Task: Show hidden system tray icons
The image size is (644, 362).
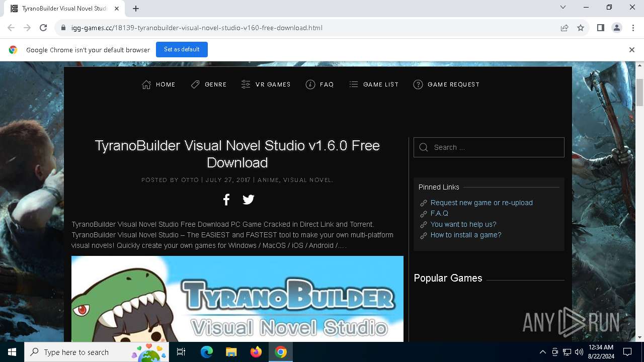Action: tap(543, 352)
